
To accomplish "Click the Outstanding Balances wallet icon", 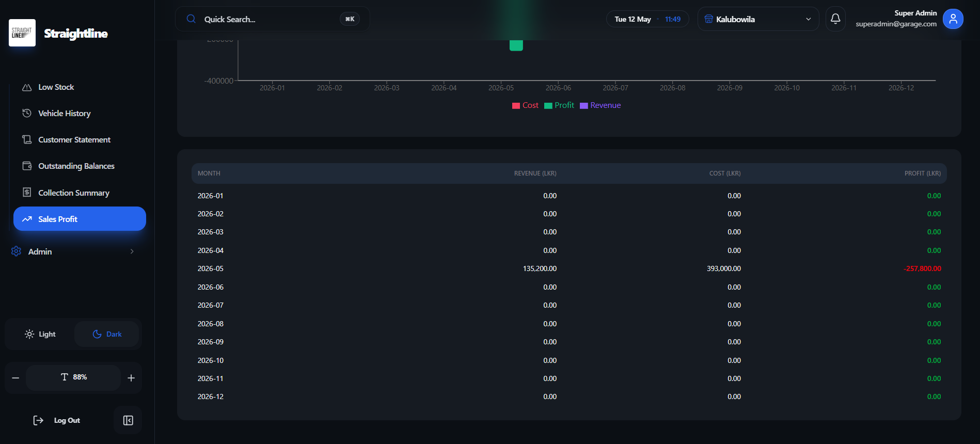I will coord(27,166).
